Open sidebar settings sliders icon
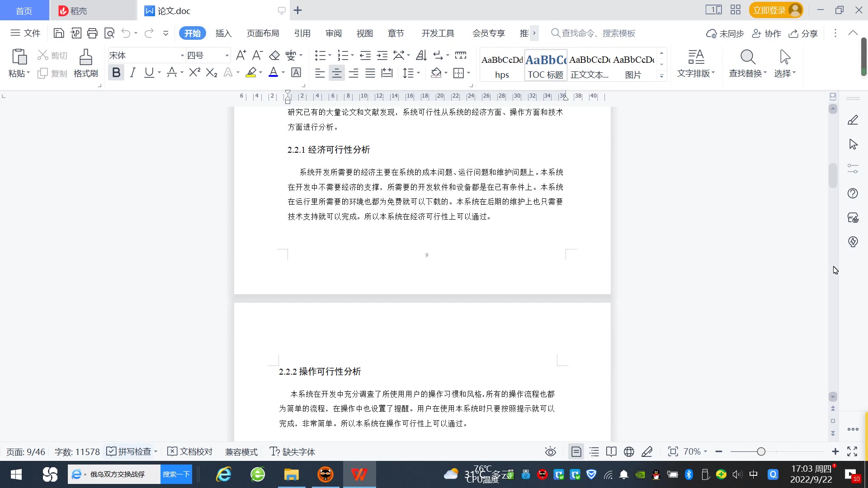868x488 pixels. click(x=853, y=169)
